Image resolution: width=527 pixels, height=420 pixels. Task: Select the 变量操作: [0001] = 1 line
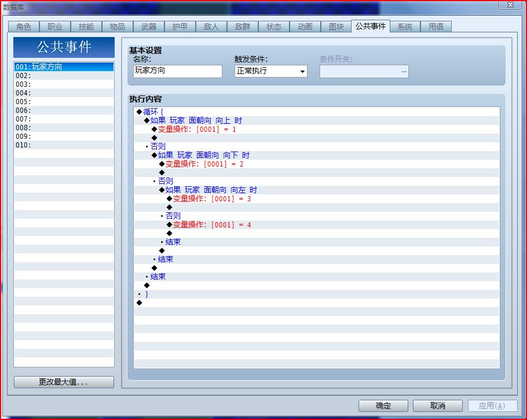(x=317, y=129)
